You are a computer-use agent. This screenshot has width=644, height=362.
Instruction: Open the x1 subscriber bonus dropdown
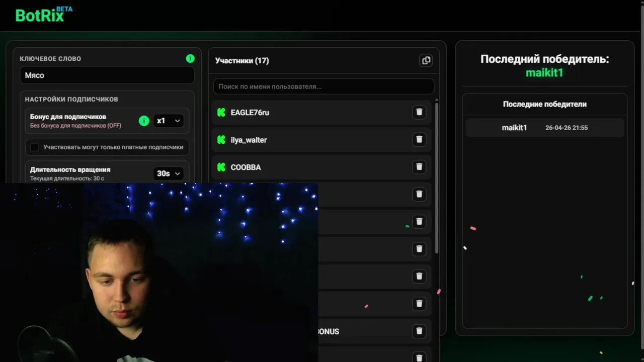click(x=168, y=121)
